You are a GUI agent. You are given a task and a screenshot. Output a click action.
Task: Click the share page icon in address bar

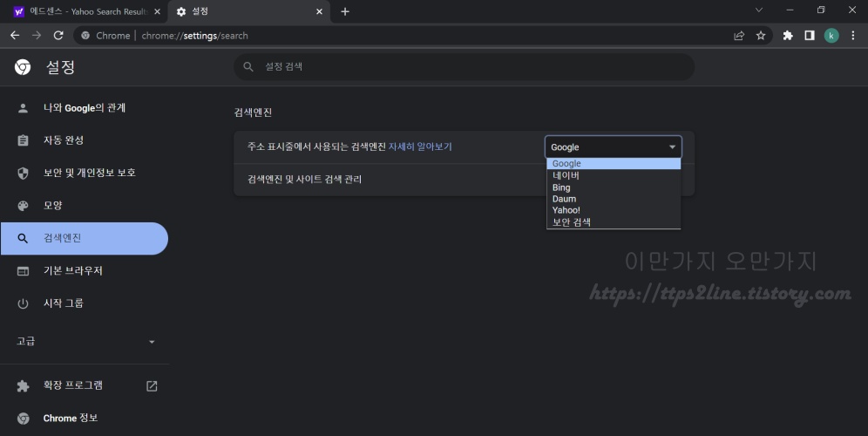739,36
